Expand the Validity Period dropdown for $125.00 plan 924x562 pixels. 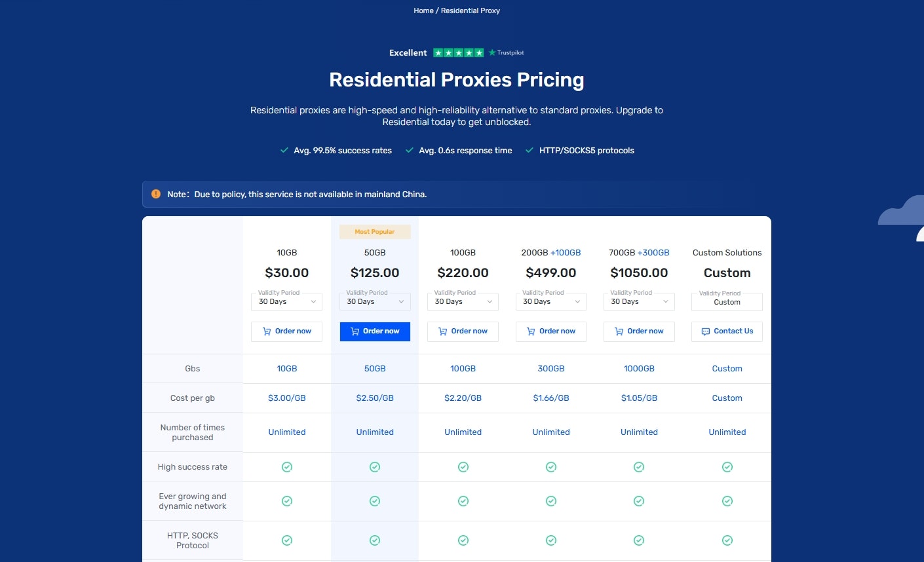pyautogui.click(x=375, y=302)
